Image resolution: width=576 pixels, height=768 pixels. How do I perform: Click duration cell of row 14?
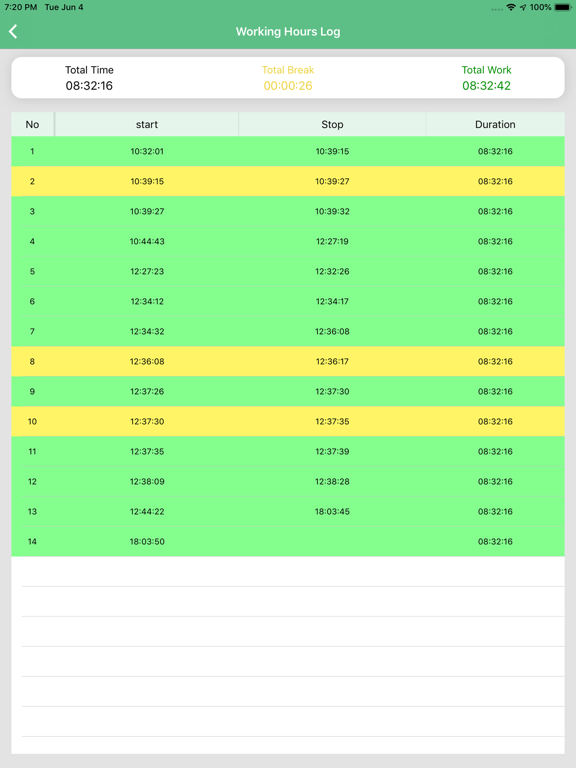tap(495, 542)
